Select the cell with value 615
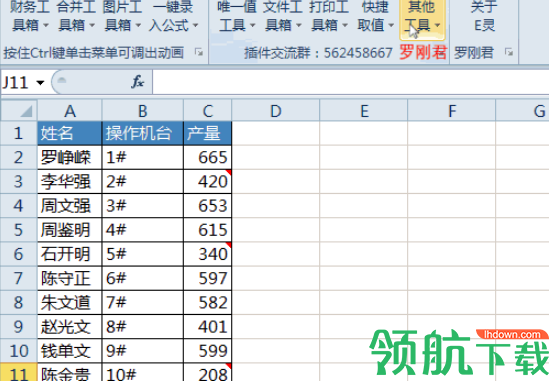The width and height of the screenshot is (549, 382). 208,230
